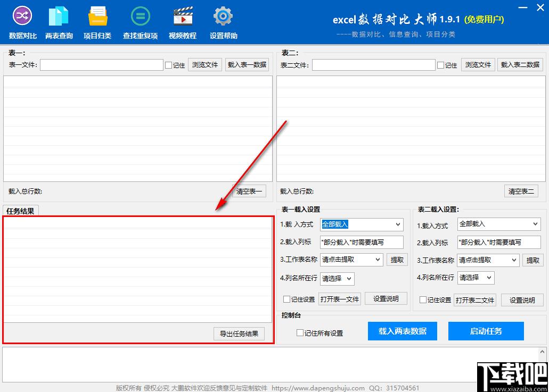Image resolution: width=549 pixels, height=392 pixels.
Task: Minimize the application window
Action: [x=523, y=7]
